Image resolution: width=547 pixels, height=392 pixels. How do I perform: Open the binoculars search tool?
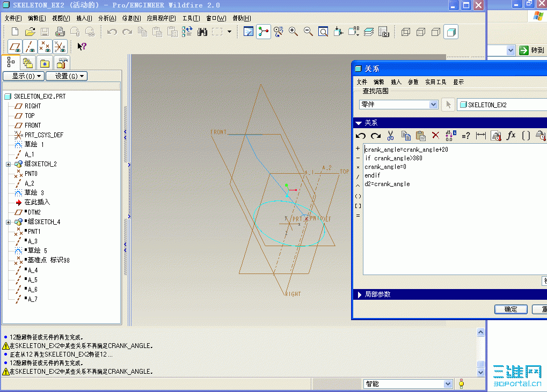click(x=202, y=32)
